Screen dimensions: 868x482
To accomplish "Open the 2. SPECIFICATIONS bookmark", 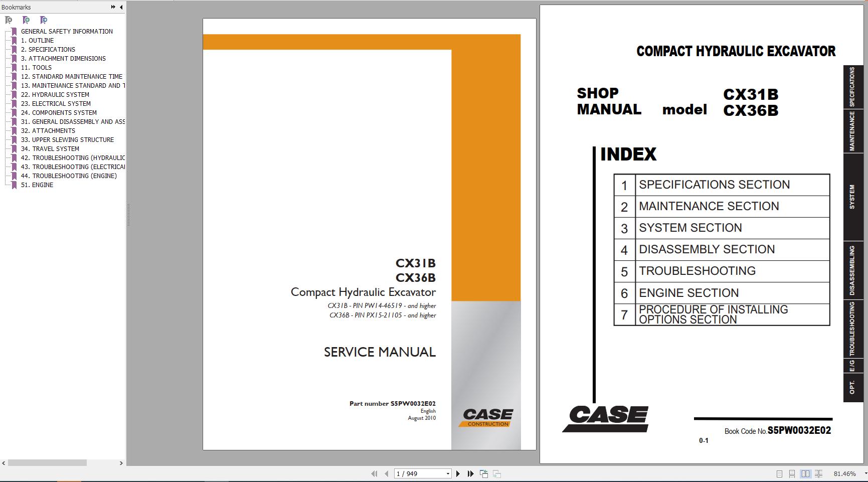I will click(48, 49).
